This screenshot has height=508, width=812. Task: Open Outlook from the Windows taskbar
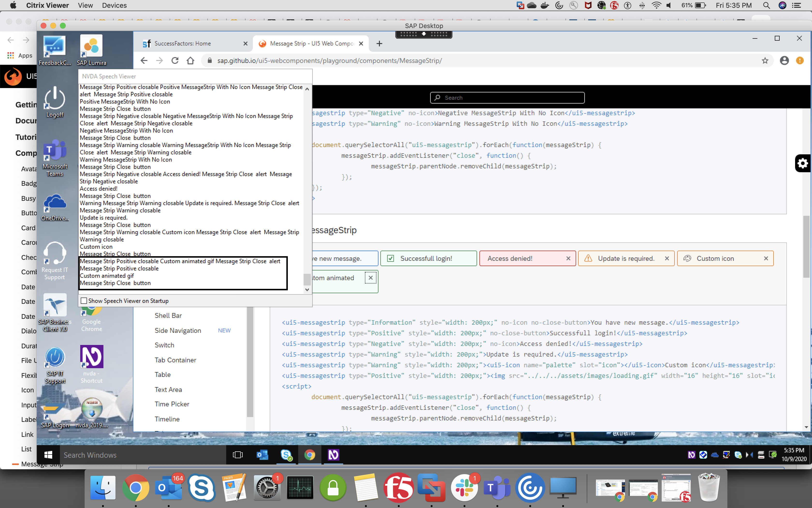tap(262, 455)
